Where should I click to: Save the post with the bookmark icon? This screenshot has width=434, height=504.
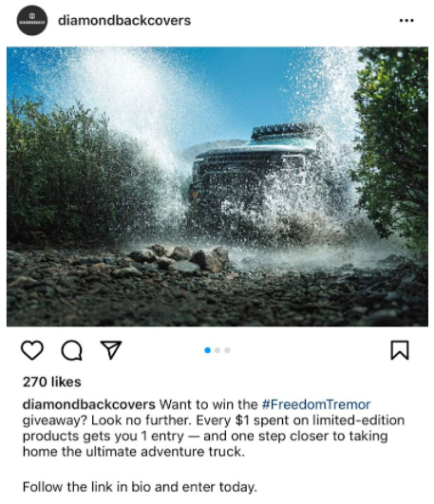click(x=400, y=350)
